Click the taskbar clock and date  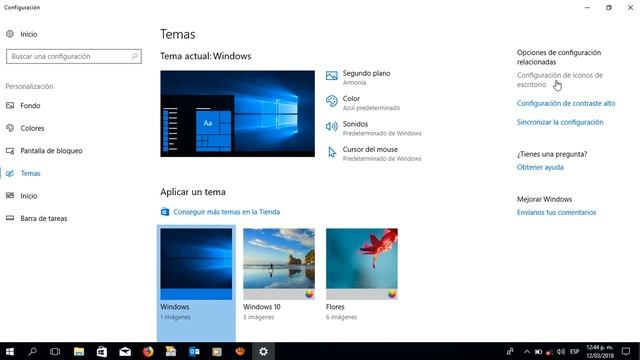coord(600,351)
